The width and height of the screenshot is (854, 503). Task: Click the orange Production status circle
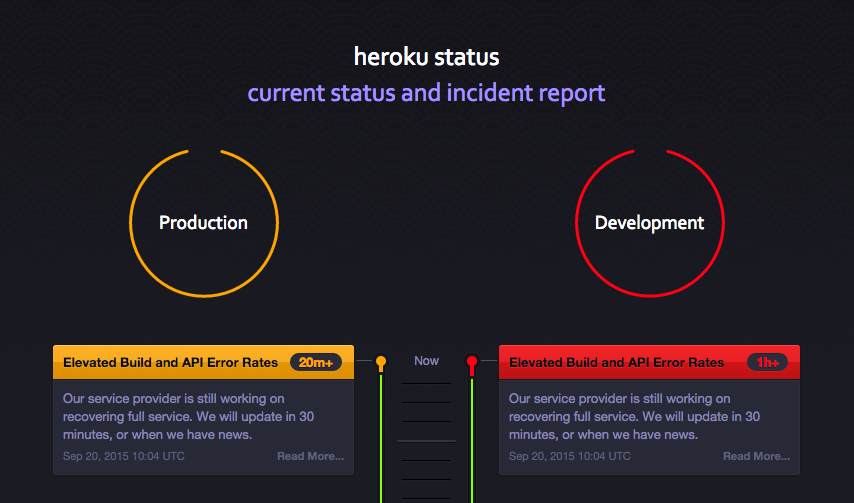pyautogui.click(x=204, y=223)
